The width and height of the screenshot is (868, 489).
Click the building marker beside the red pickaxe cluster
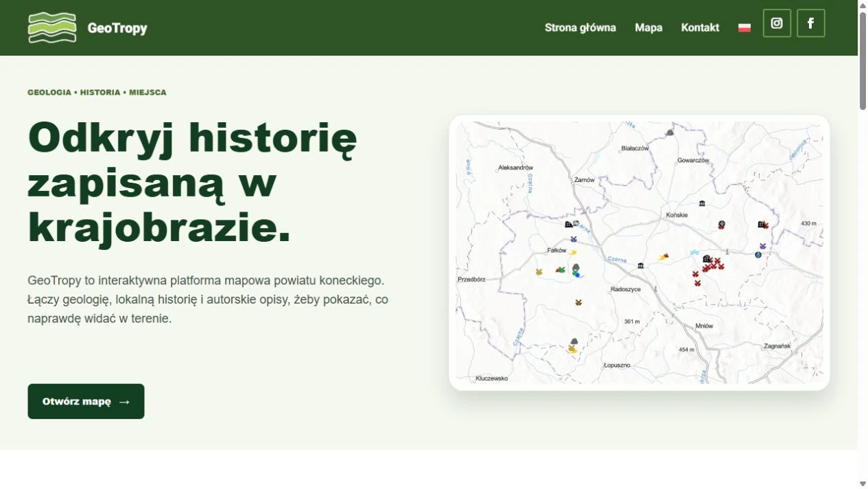point(706,259)
